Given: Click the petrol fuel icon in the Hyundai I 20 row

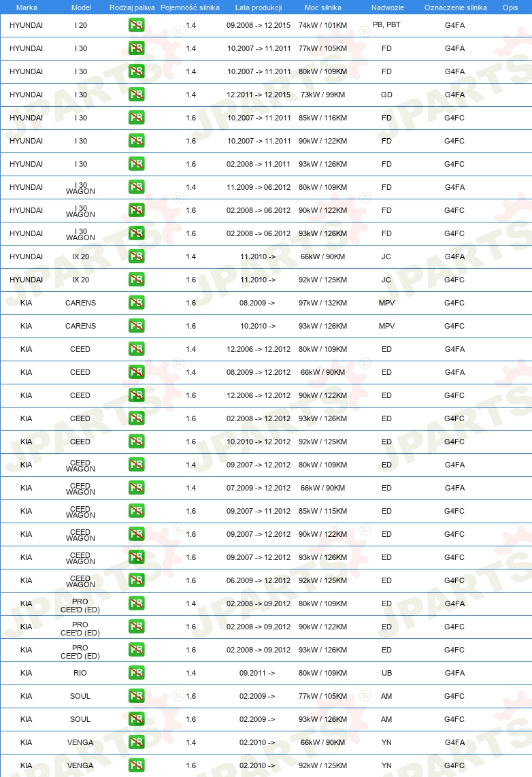Looking at the screenshot, I should click(136, 24).
